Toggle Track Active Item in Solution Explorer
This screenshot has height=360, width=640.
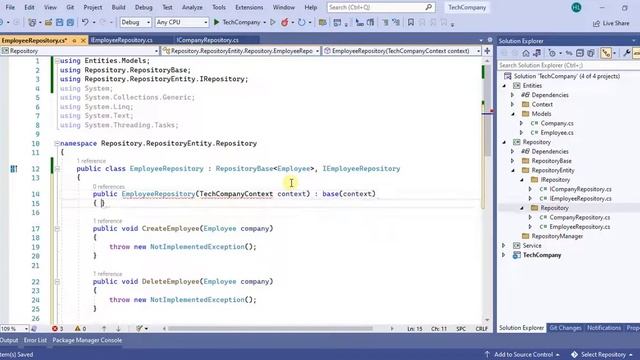click(x=606, y=53)
